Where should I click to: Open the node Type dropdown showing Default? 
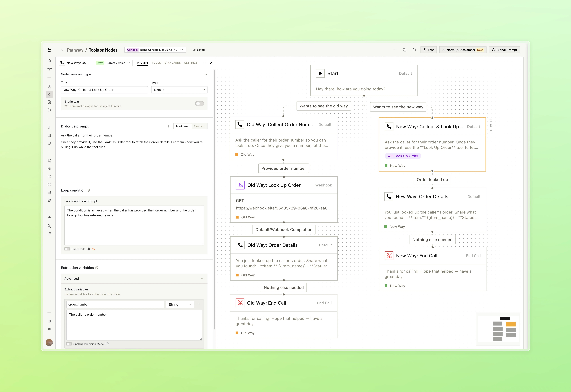179,90
